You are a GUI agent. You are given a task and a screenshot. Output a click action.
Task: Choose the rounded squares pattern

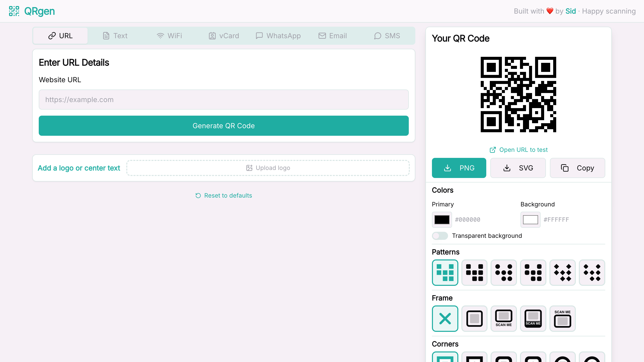(474, 273)
